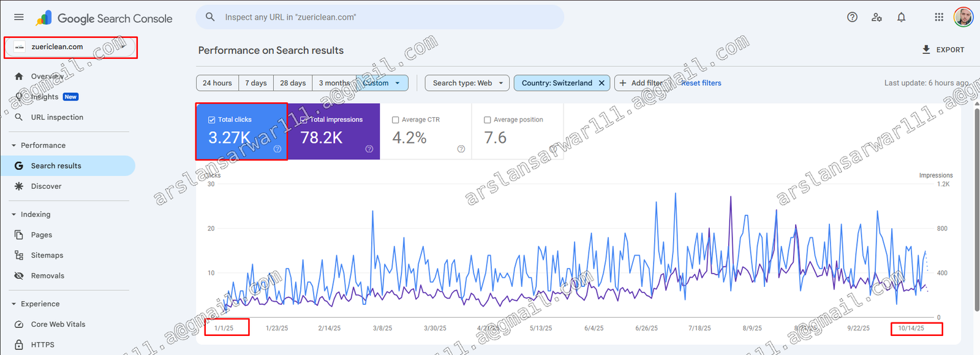Viewport: 980px width, 355px height.
Task: Click the Export download icon
Action: point(926,50)
